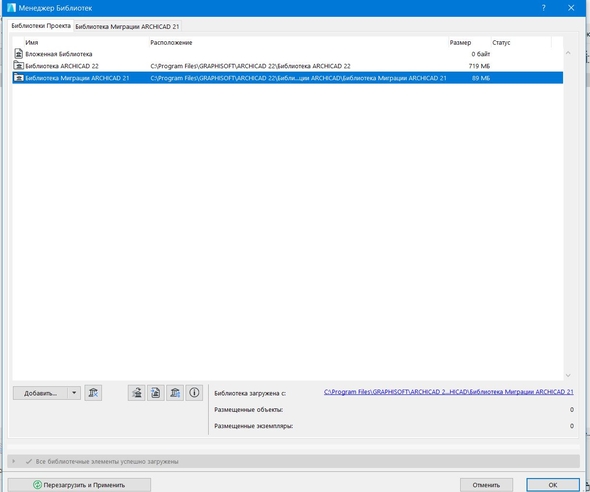Click the folder icon of Библиотека ARCHICAD 22
This screenshot has height=492, width=590.
click(x=18, y=66)
